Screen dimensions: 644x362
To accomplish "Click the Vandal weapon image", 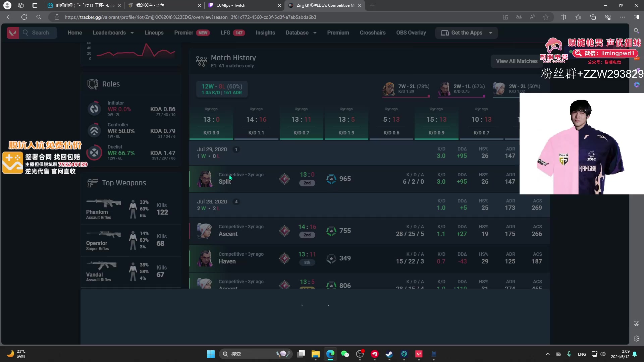I will (102, 265).
